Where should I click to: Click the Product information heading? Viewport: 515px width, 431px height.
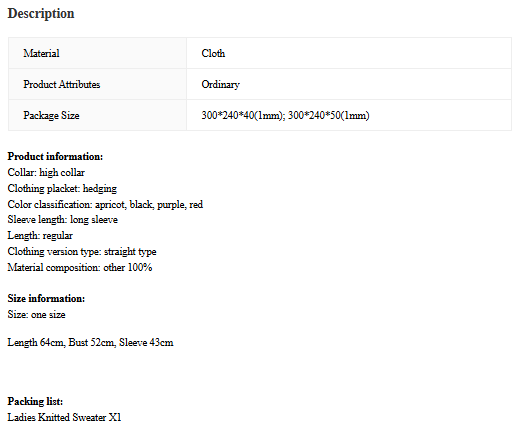coord(55,156)
